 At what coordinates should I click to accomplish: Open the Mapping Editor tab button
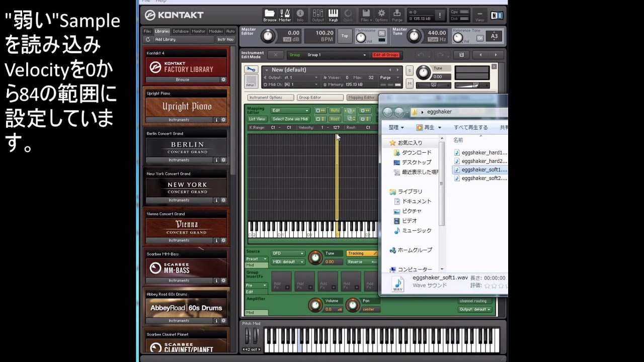click(x=362, y=98)
